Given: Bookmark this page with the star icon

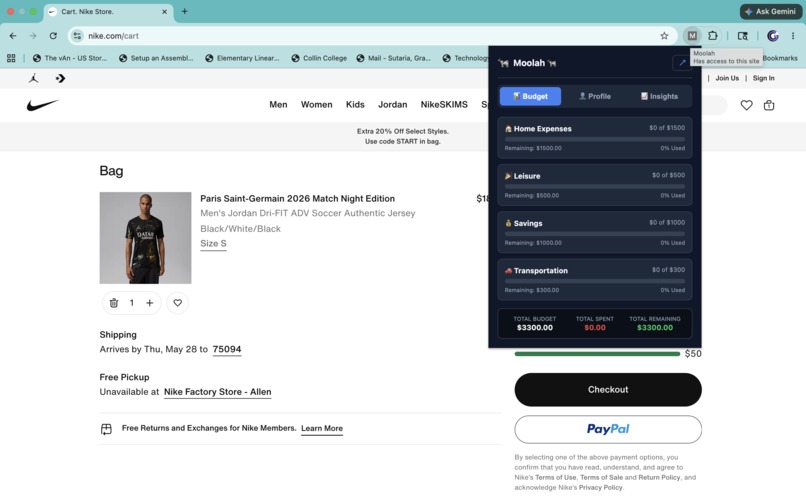Looking at the screenshot, I should click(664, 35).
